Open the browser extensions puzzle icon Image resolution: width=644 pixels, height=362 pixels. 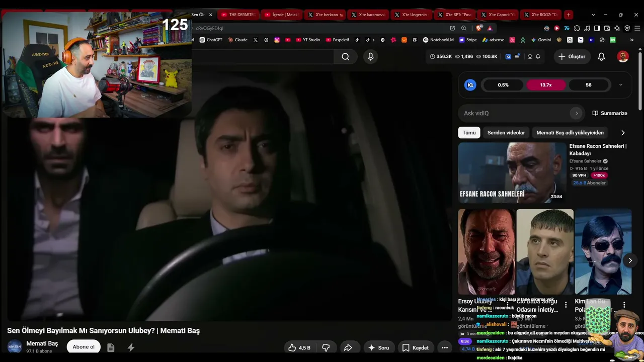coord(577,28)
